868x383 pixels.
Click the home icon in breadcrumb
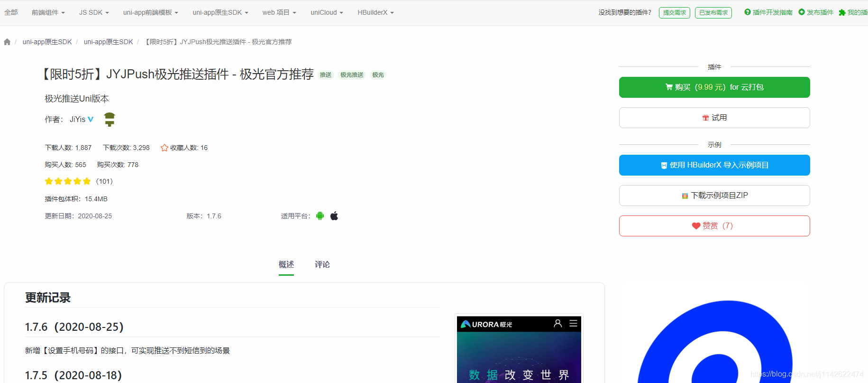pos(7,42)
